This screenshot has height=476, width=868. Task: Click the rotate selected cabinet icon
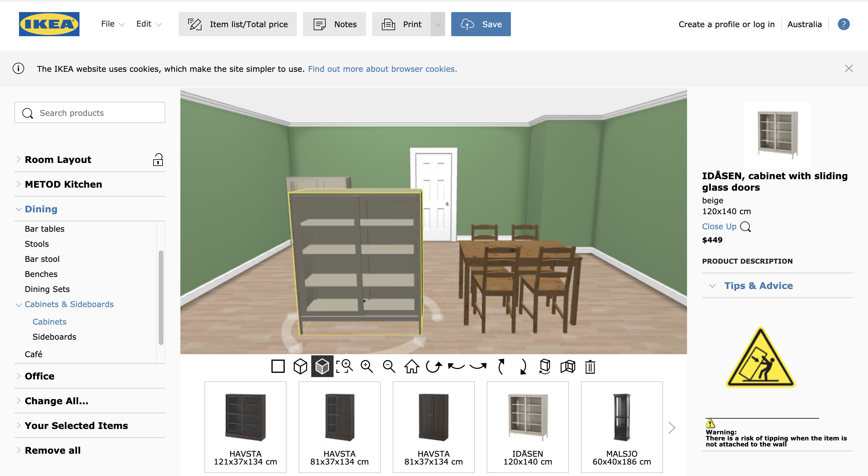pos(545,367)
